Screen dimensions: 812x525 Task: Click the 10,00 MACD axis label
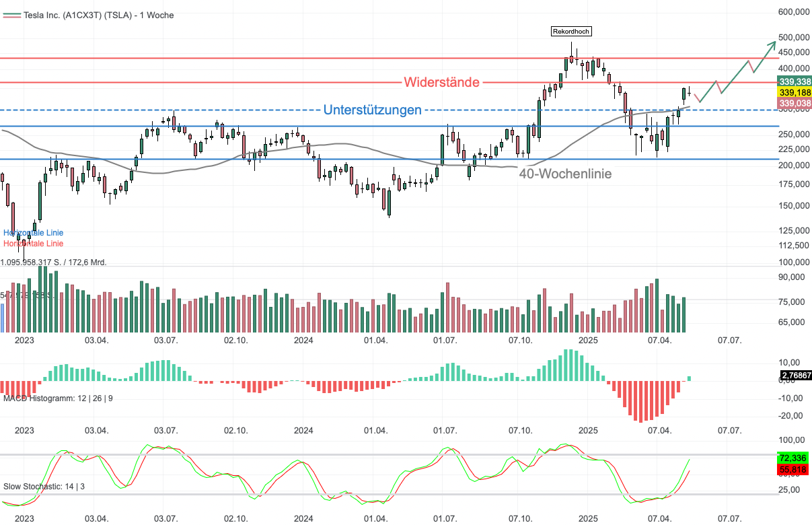pyautogui.click(x=790, y=363)
